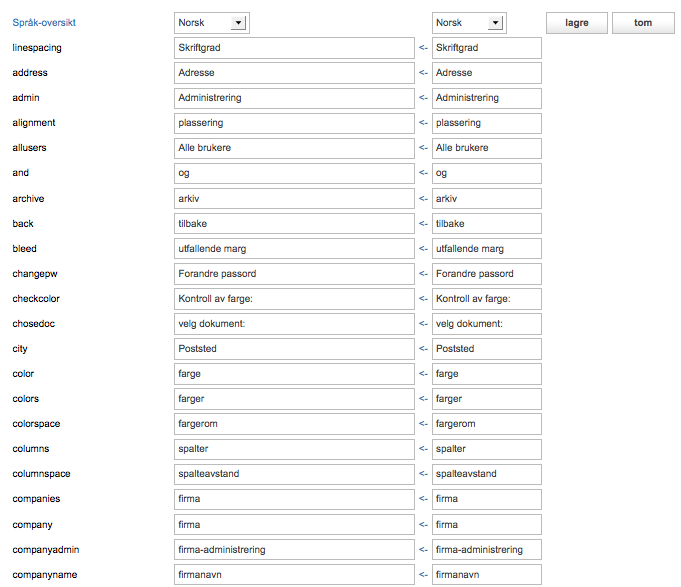The height and width of the screenshot is (587, 681).
Task: Click the left input field for alignment
Action: pyautogui.click(x=294, y=123)
